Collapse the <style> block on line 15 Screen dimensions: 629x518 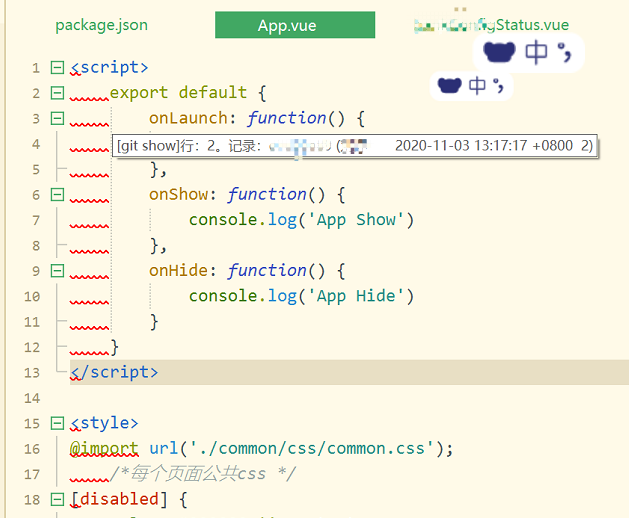point(57,423)
